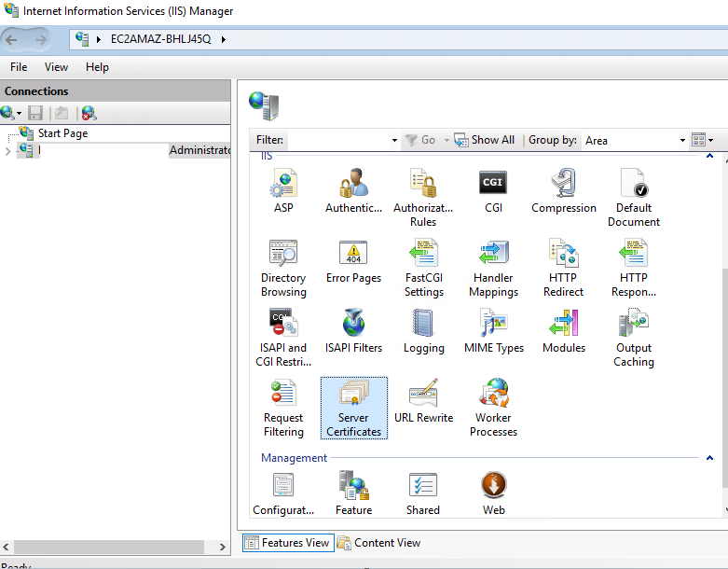728x569 pixels.
Task: Open ISAPI and CGI Restrictions
Action: coord(283,339)
